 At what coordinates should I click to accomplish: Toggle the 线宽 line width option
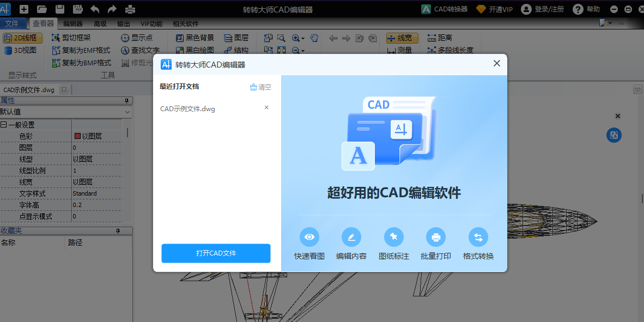[x=402, y=38]
